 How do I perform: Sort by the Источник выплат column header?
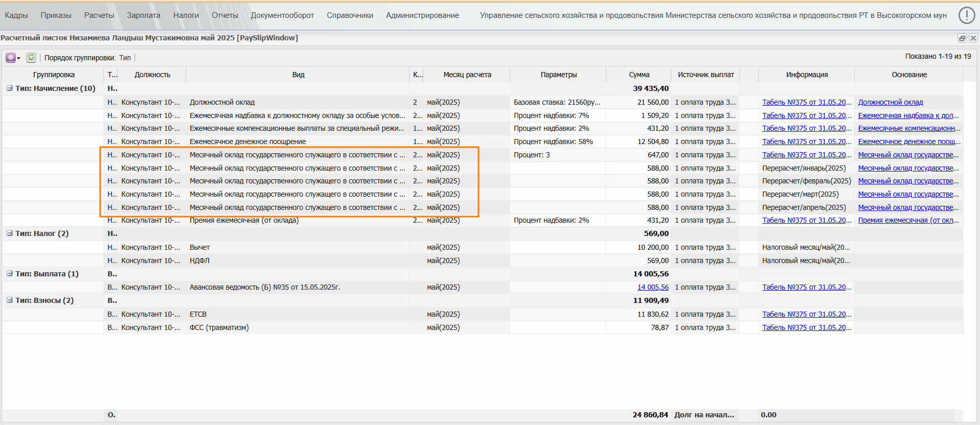click(x=706, y=75)
